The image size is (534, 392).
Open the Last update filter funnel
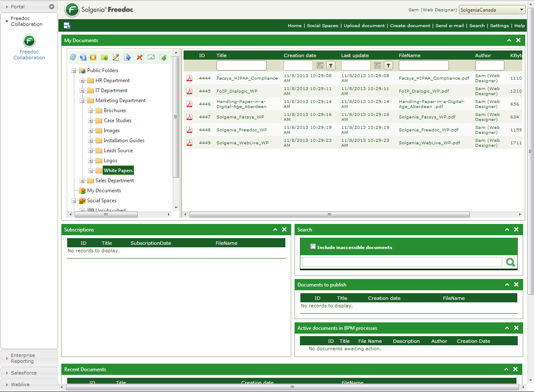(388, 65)
